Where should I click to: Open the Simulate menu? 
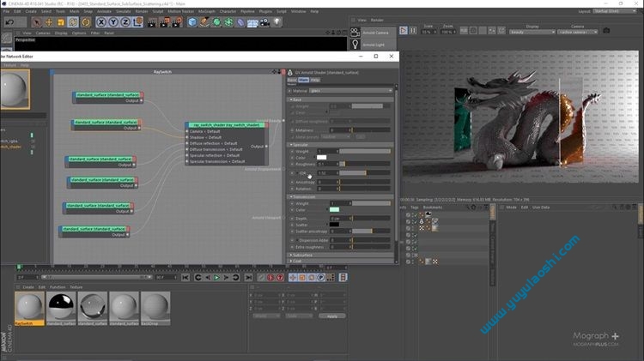point(123,11)
